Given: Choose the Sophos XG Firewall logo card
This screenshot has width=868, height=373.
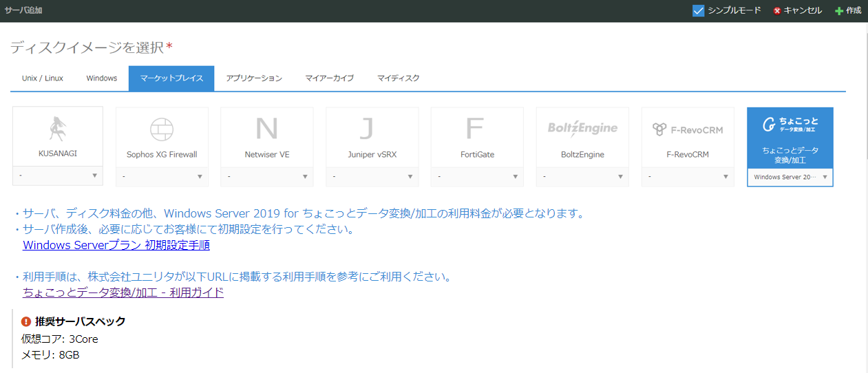Looking at the screenshot, I should [x=162, y=137].
